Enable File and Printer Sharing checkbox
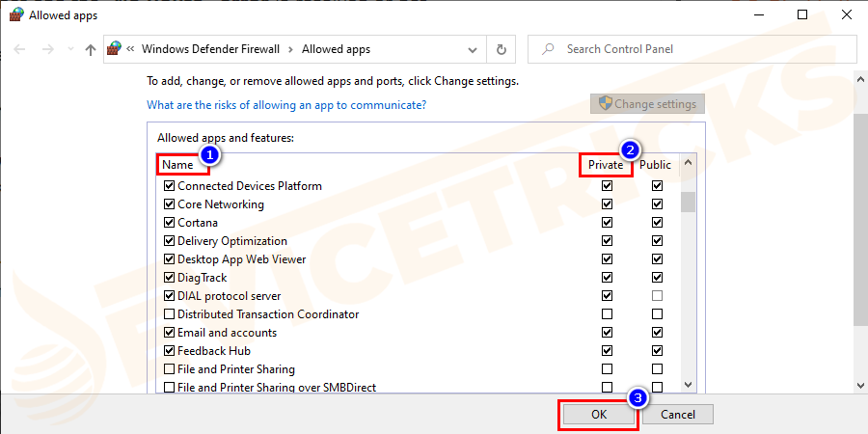The width and height of the screenshot is (868, 434). [170, 369]
